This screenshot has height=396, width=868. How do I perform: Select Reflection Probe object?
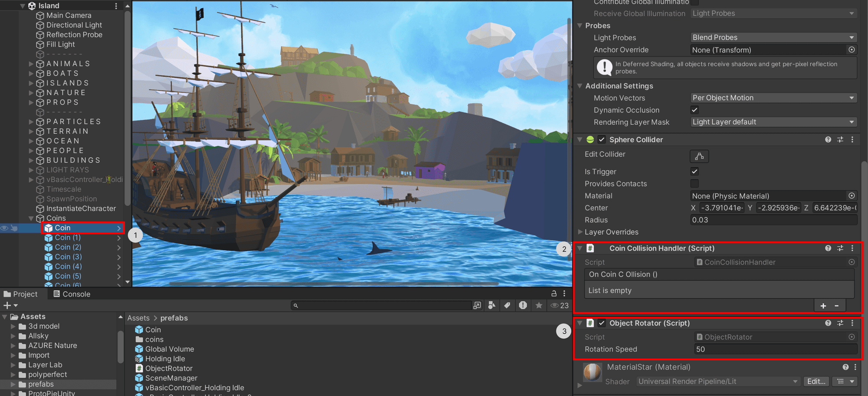tap(74, 35)
